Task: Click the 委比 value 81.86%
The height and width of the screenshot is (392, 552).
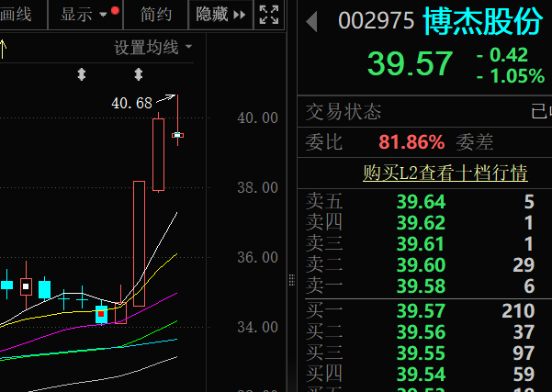Action: [x=411, y=142]
